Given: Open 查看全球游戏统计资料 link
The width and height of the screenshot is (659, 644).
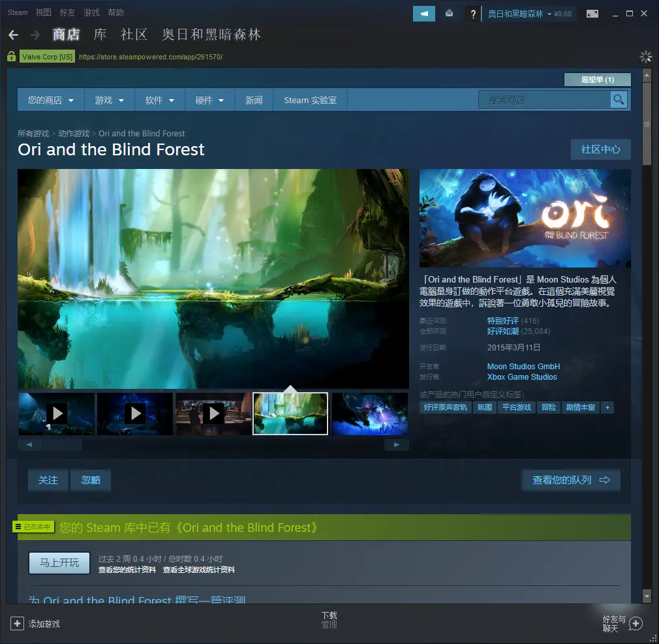Looking at the screenshot, I should coord(199,570).
